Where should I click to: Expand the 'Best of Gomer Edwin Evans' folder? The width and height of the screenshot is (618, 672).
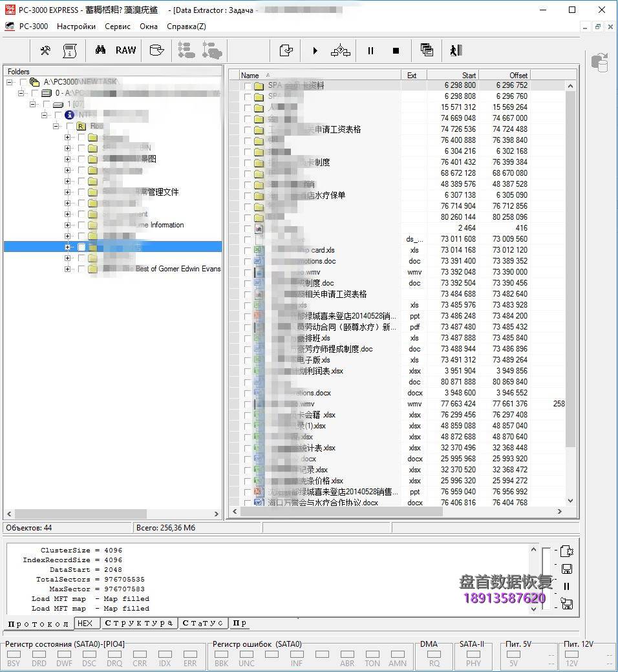coord(67,269)
